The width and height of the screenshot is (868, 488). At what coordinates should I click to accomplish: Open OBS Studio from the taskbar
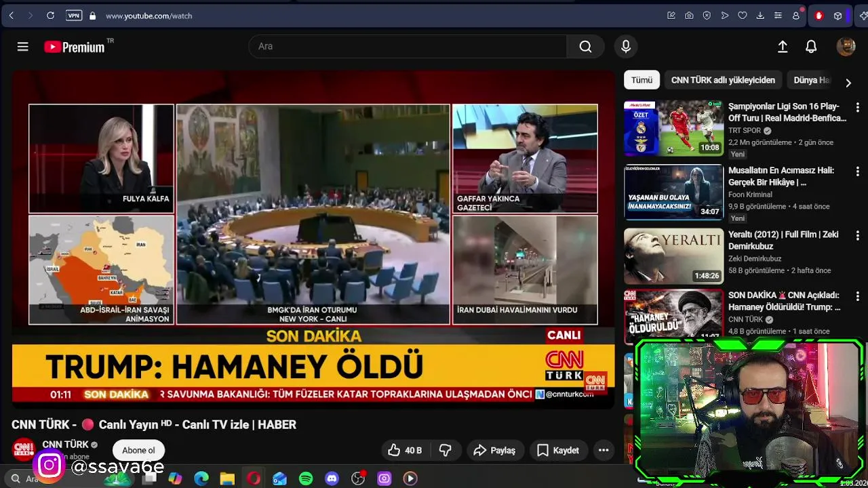tap(358, 479)
